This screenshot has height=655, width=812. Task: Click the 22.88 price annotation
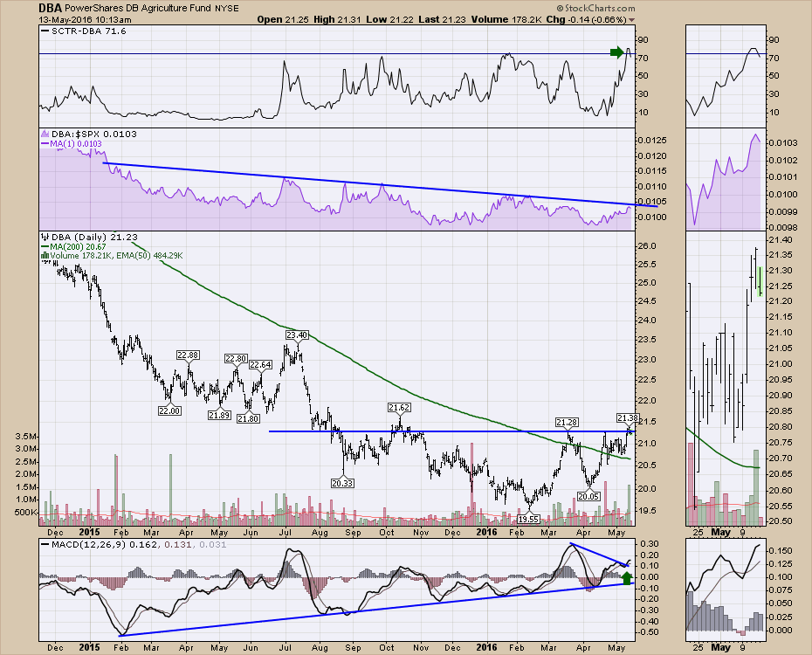point(188,355)
